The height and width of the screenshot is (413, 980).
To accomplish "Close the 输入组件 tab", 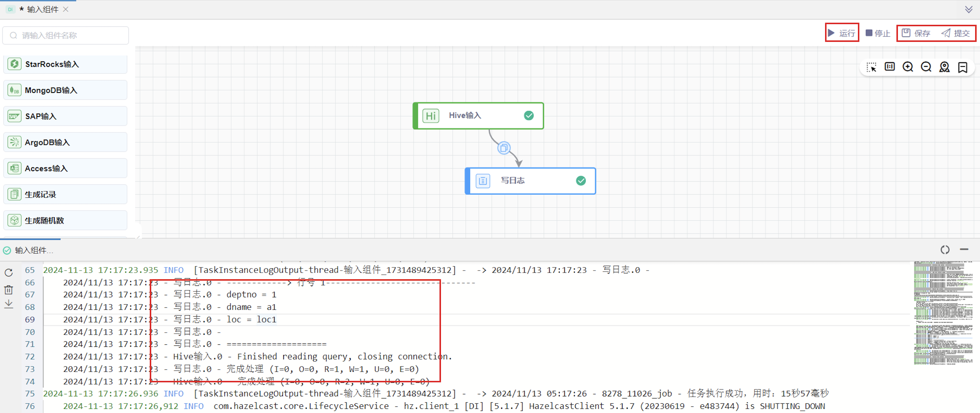I will pos(66,9).
